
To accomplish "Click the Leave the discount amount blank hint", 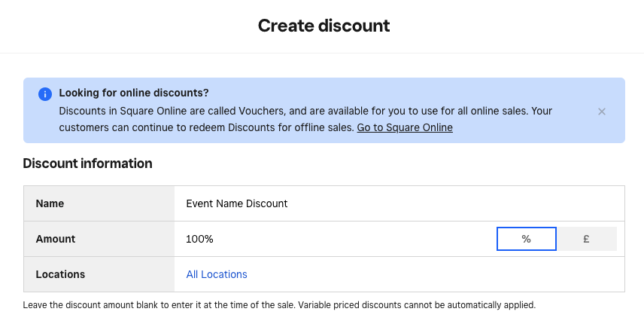I will [x=159, y=305].
